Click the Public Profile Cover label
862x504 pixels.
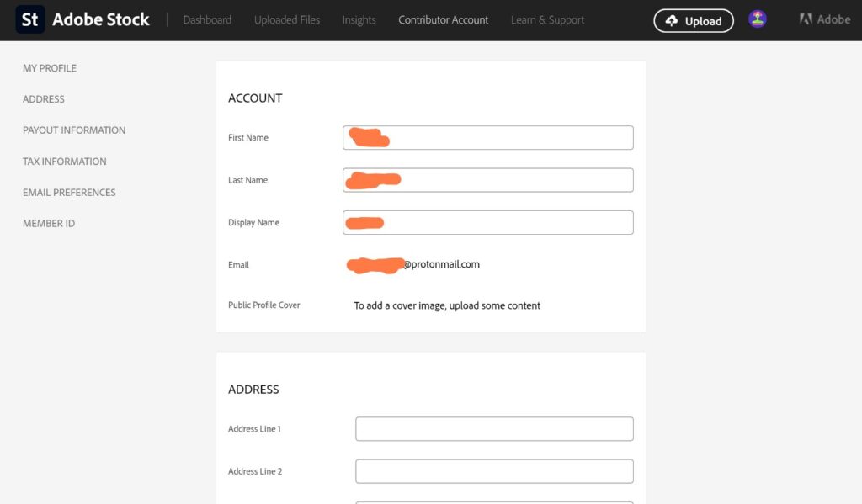263,305
